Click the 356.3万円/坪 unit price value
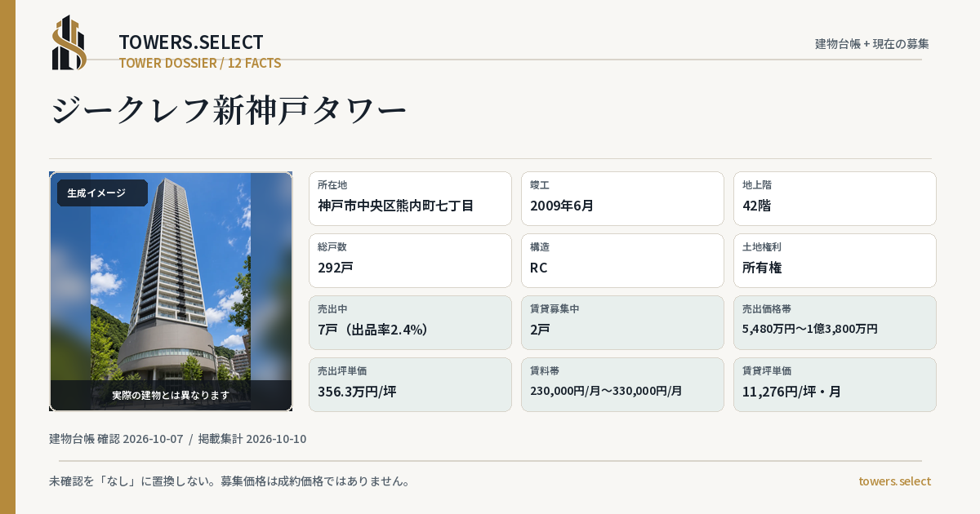 357,392
